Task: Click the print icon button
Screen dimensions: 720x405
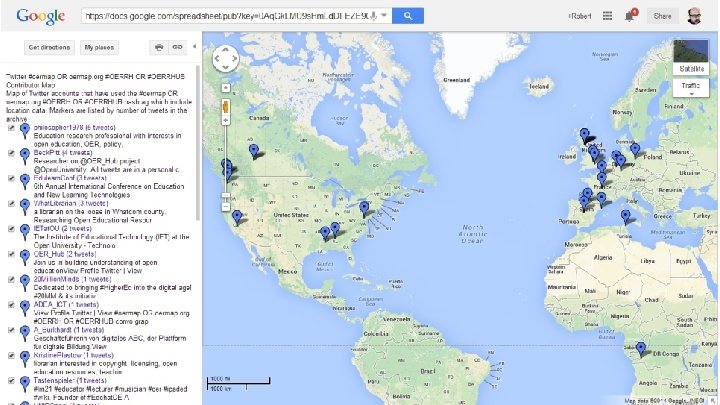Action: [158, 47]
